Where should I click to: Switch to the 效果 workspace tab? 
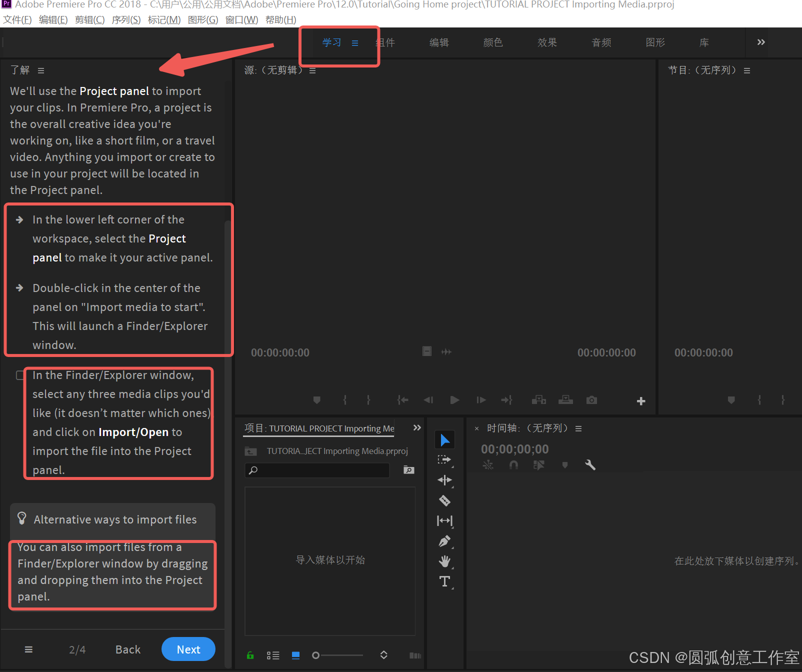click(x=547, y=42)
